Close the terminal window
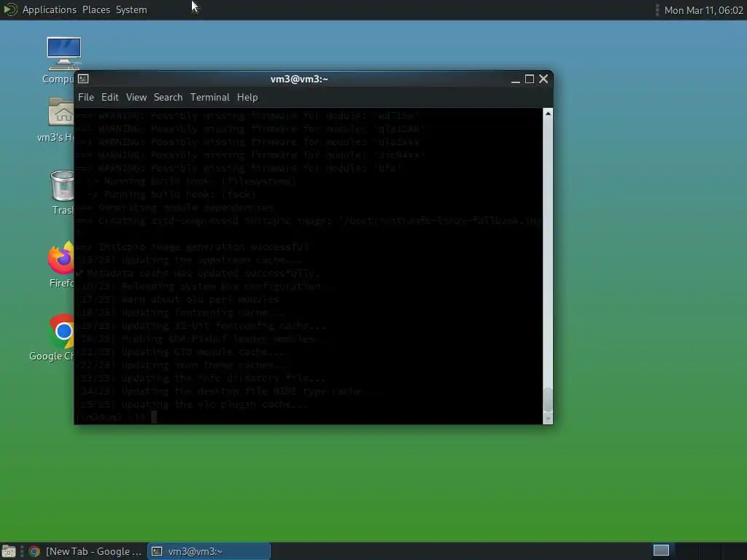 [543, 79]
